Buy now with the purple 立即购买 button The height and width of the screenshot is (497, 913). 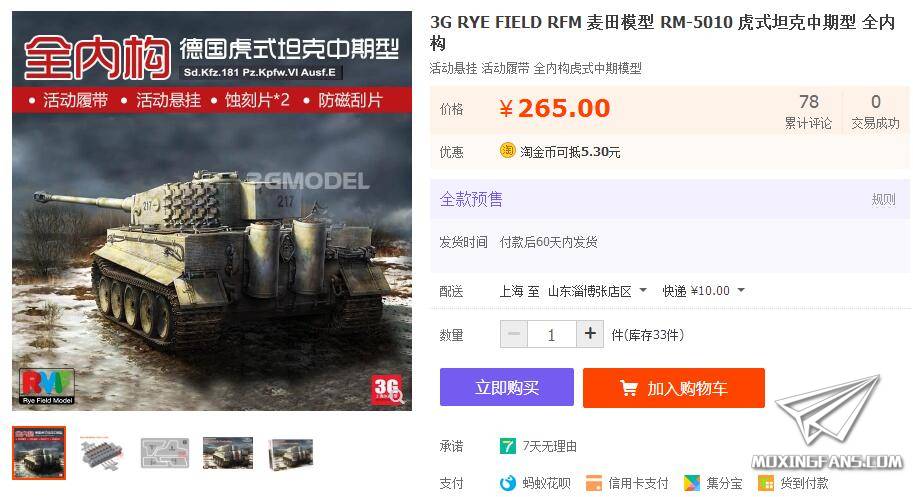(507, 387)
